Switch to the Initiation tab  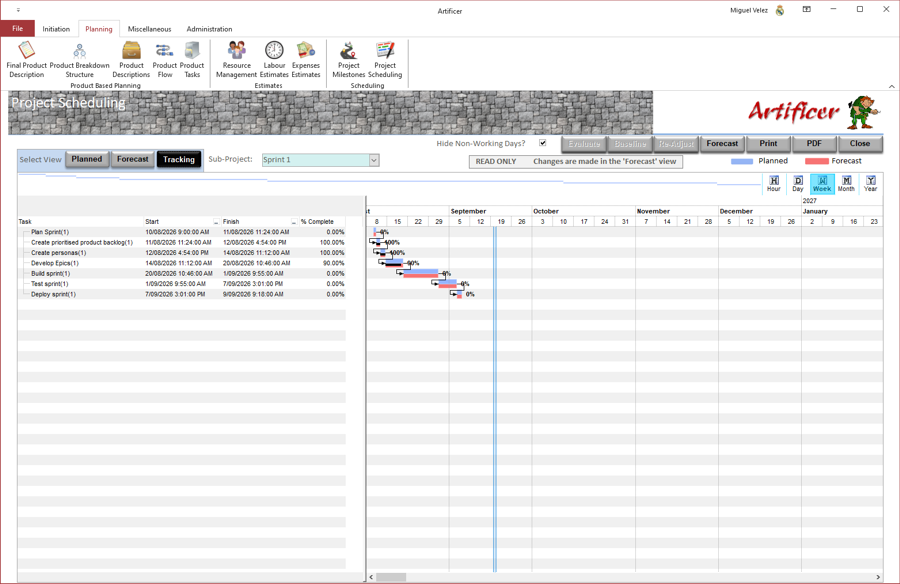coord(56,29)
